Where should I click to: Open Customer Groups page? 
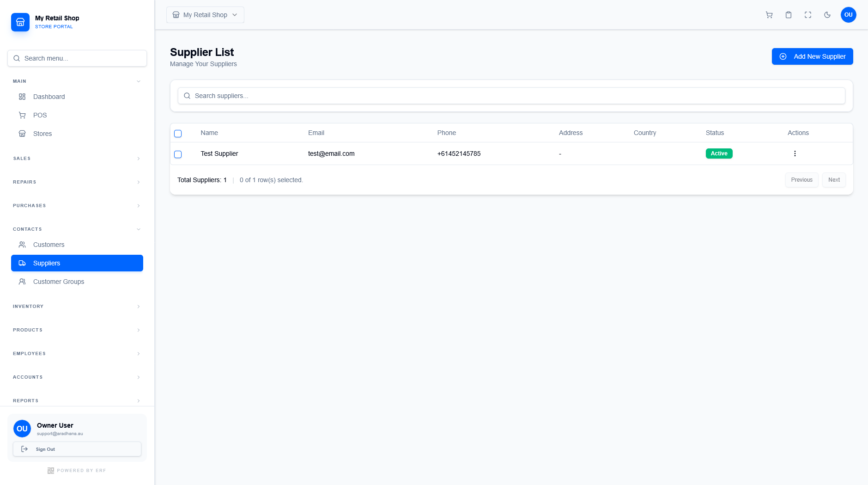tap(59, 282)
